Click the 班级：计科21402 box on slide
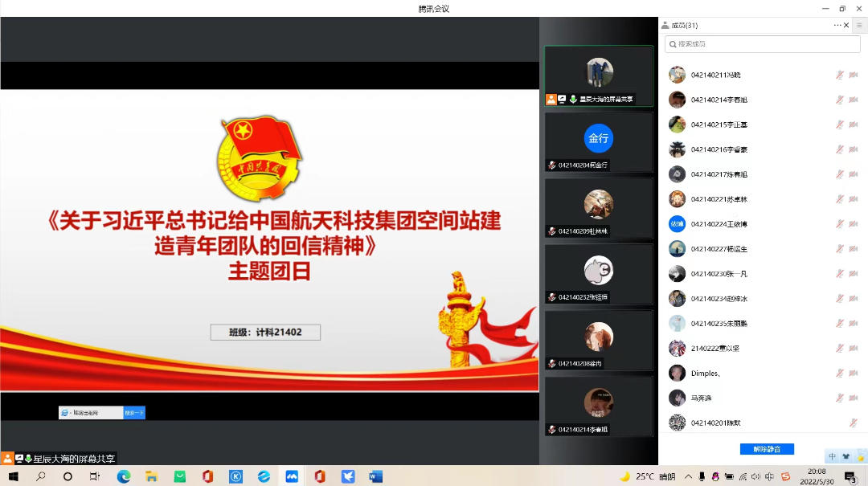 (265, 332)
